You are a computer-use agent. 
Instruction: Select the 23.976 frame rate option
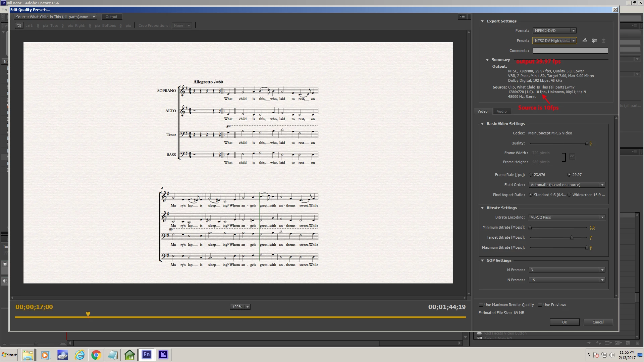pos(531,175)
